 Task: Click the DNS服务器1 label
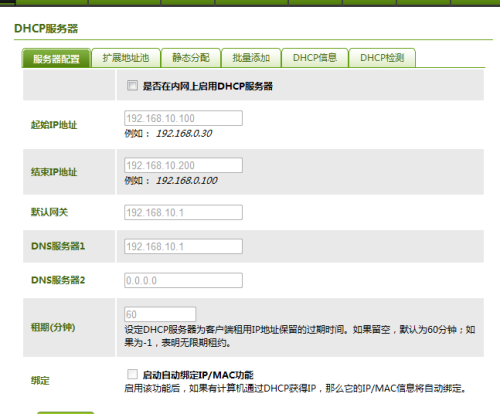click(x=58, y=246)
